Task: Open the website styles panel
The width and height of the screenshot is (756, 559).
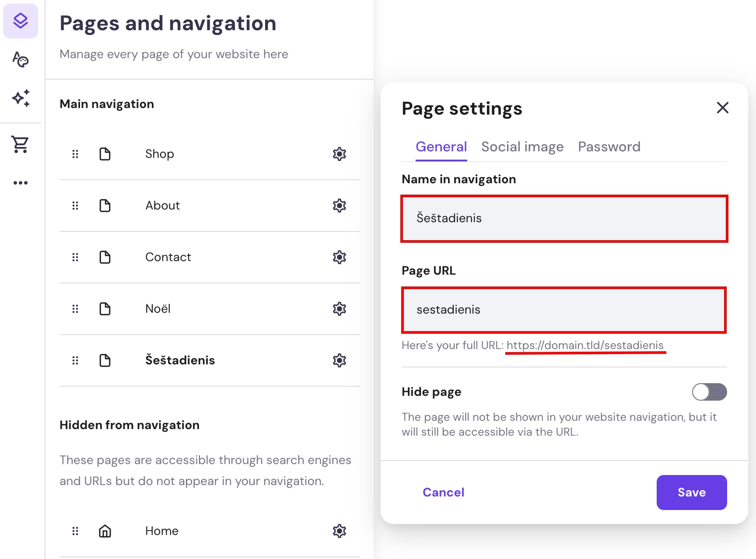Action: tap(21, 59)
